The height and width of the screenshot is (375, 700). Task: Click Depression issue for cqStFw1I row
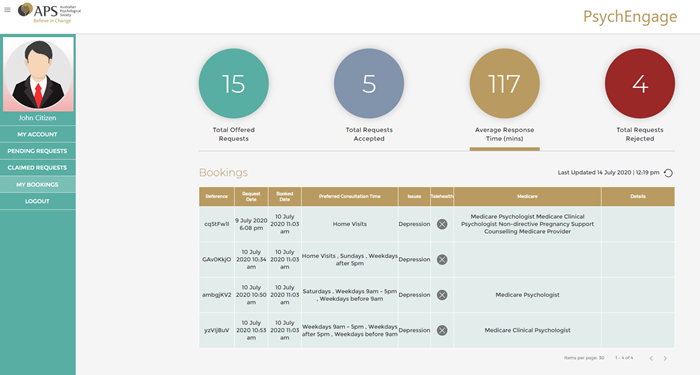pyautogui.click(x=414, y=224)
